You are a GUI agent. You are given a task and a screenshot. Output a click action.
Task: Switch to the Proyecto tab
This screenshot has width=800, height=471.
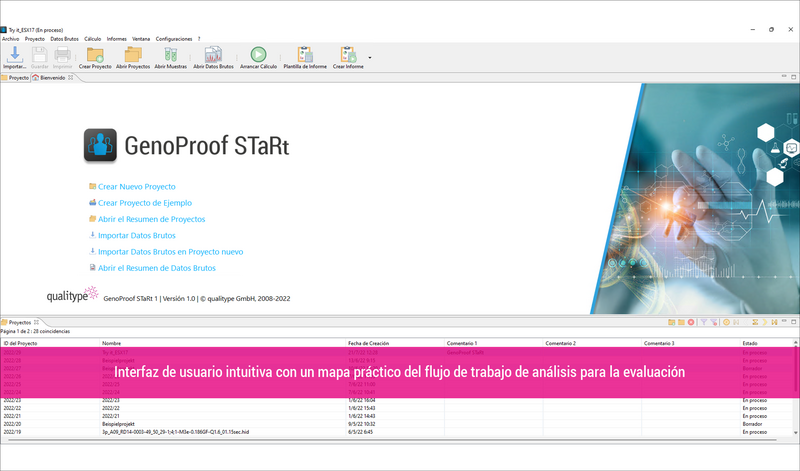click(x=15, y=78)
